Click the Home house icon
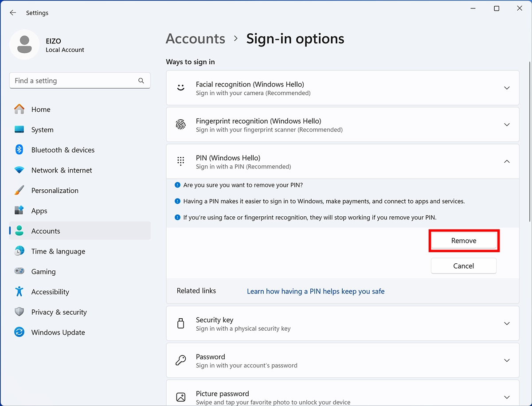The image size is (532, 406). pos(19,109)
